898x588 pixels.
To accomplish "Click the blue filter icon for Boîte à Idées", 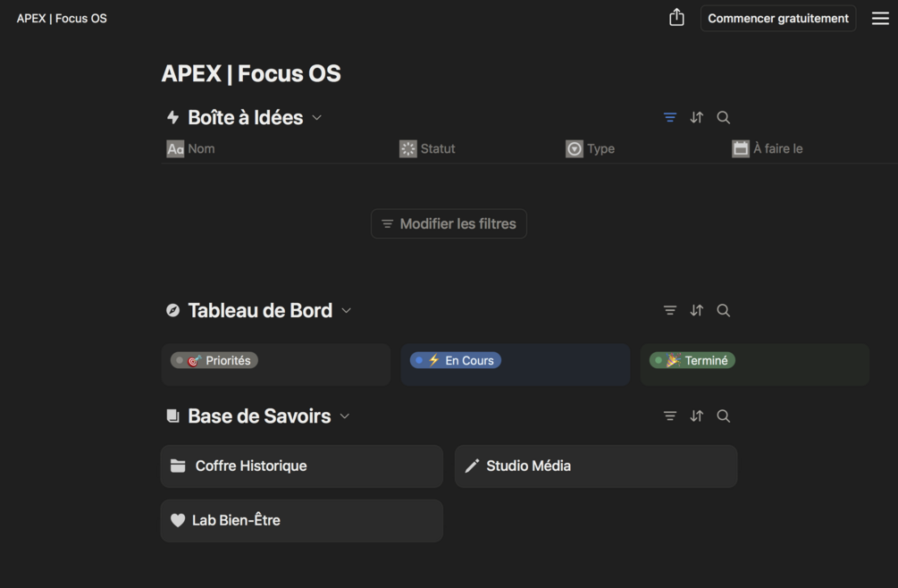I will tap(669, 117).
